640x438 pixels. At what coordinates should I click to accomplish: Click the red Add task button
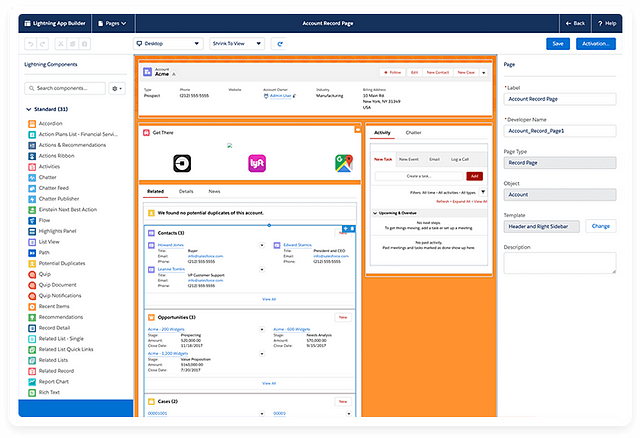point(475,176)
